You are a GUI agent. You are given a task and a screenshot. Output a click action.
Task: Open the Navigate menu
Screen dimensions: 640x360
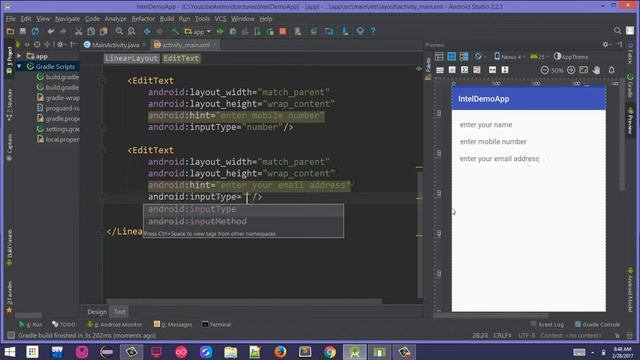click(x=67, y=19)
